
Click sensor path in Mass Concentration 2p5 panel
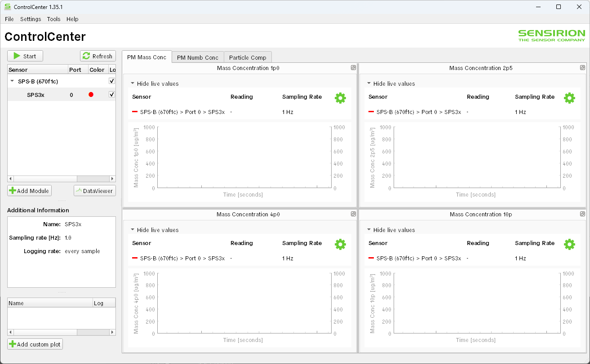[419, 112]
